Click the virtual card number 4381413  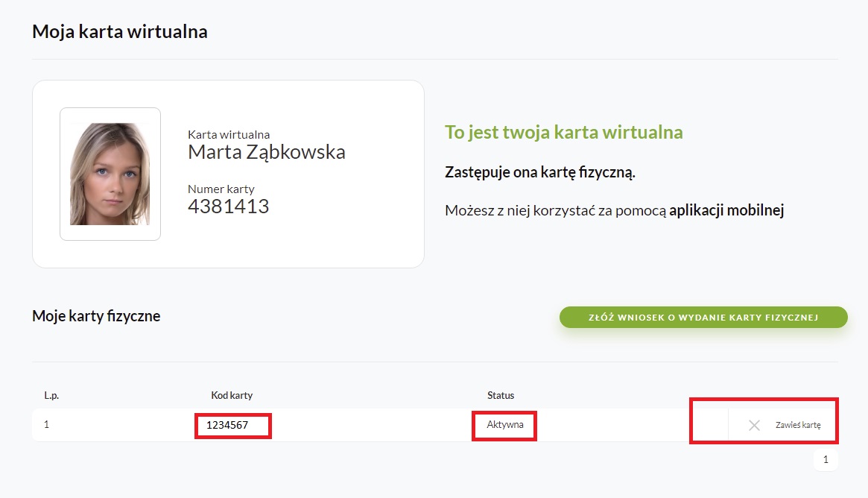228,207
